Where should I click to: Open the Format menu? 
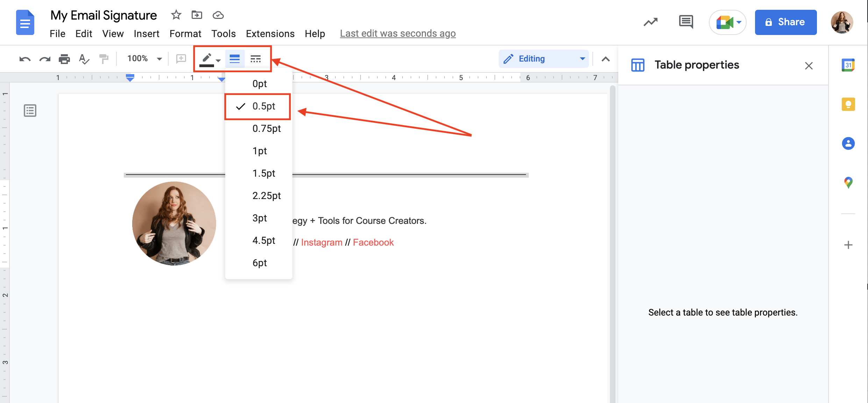point(185,34)
